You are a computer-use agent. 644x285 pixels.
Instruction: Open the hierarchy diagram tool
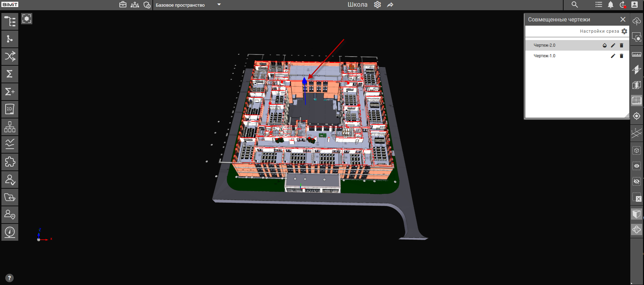10,127
